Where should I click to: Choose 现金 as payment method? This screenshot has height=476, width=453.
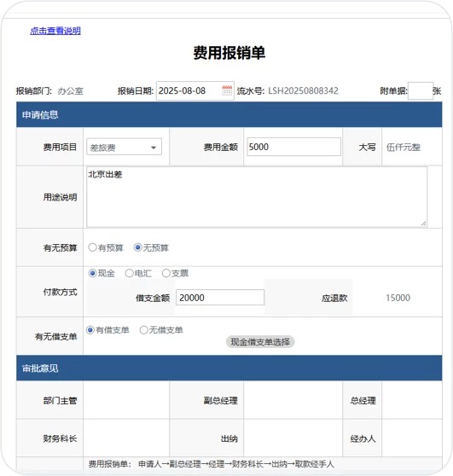pyautogui.click(x=92, y=273)
